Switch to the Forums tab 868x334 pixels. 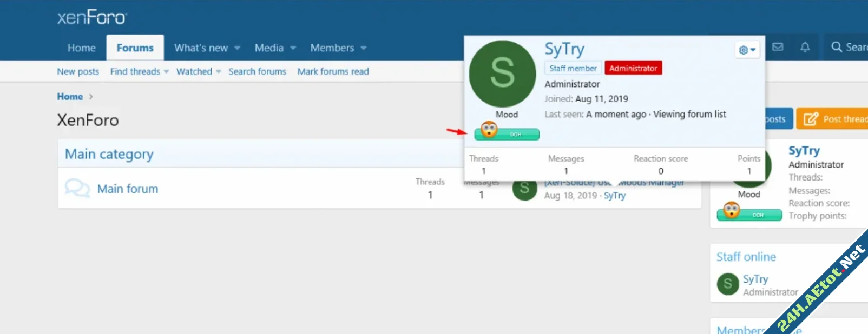tap(135, 48)
